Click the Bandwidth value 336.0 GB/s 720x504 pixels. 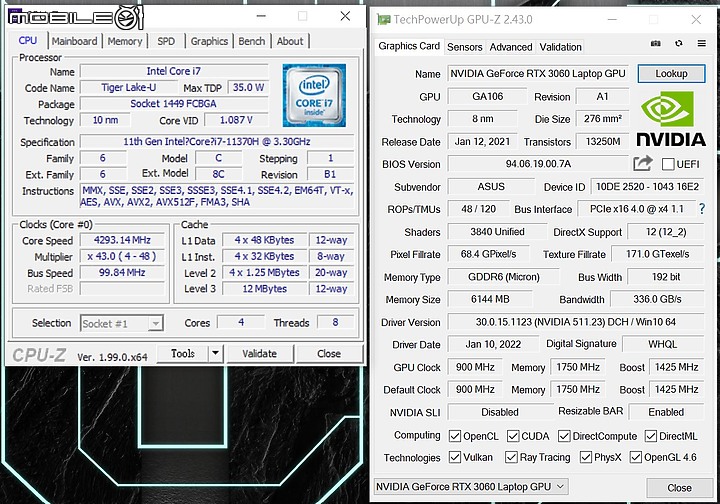point(657,299)
